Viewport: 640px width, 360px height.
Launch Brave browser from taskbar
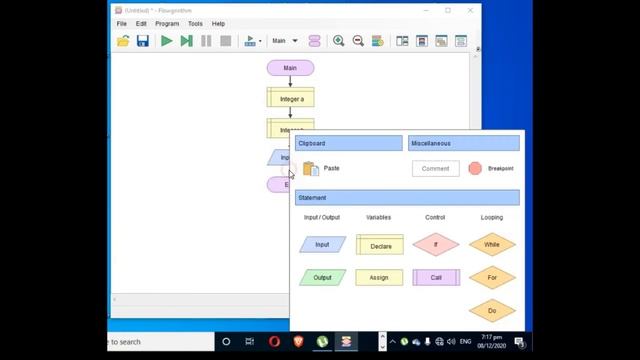click(298, 342)
